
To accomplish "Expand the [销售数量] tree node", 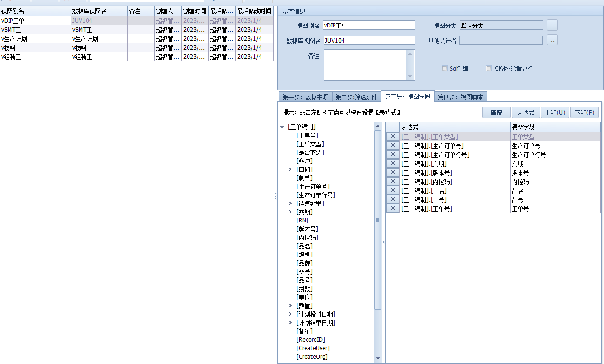I will tap(290, 204).
